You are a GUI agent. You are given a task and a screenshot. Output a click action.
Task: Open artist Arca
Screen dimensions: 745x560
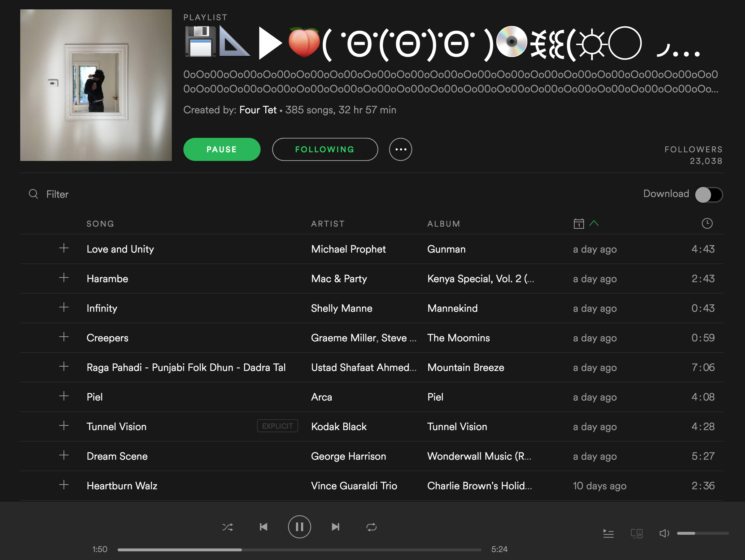pyautogui.click(x=322, y=397)
